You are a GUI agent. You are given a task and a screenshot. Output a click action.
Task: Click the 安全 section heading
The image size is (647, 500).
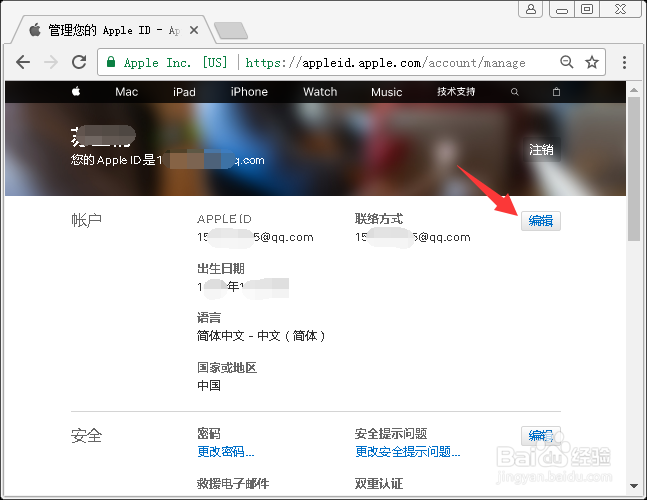pos(86,436)
